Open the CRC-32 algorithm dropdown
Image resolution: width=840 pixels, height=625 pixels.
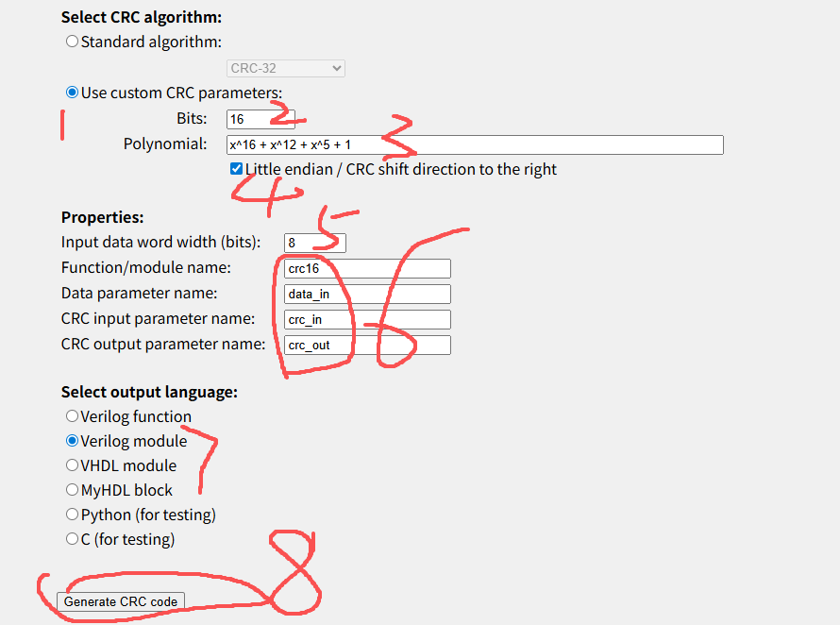coord(286,68)
